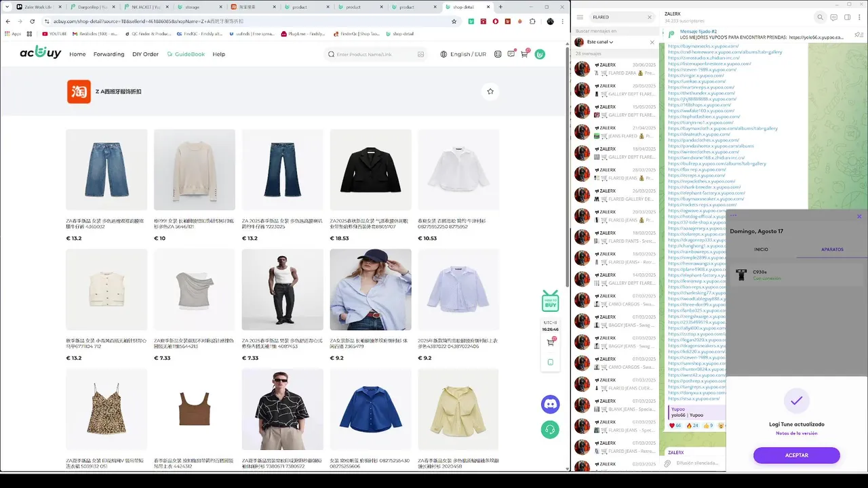Open the Chrome extensions puzzle icon

(532, 21)
